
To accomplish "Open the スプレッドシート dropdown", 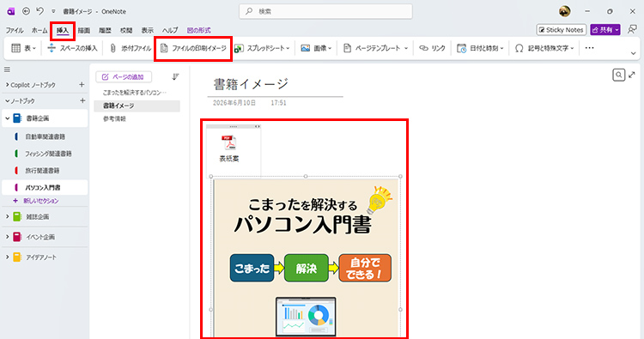I will coord(262,48).
